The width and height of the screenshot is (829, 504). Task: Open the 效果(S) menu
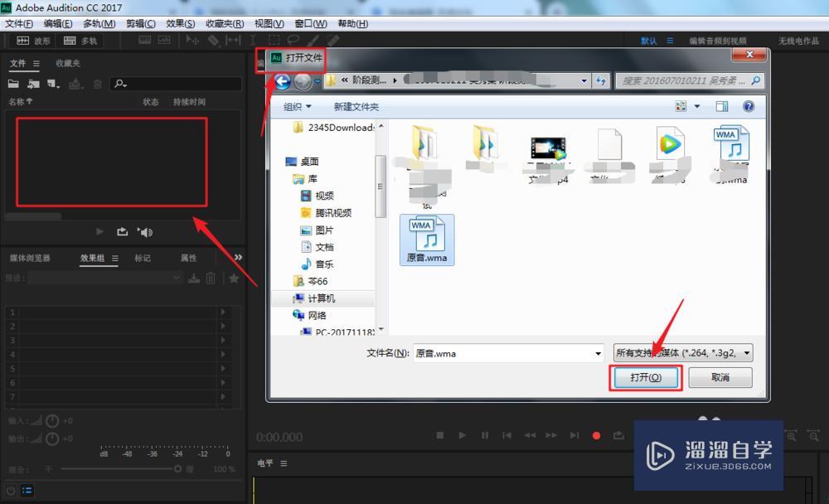180,24
